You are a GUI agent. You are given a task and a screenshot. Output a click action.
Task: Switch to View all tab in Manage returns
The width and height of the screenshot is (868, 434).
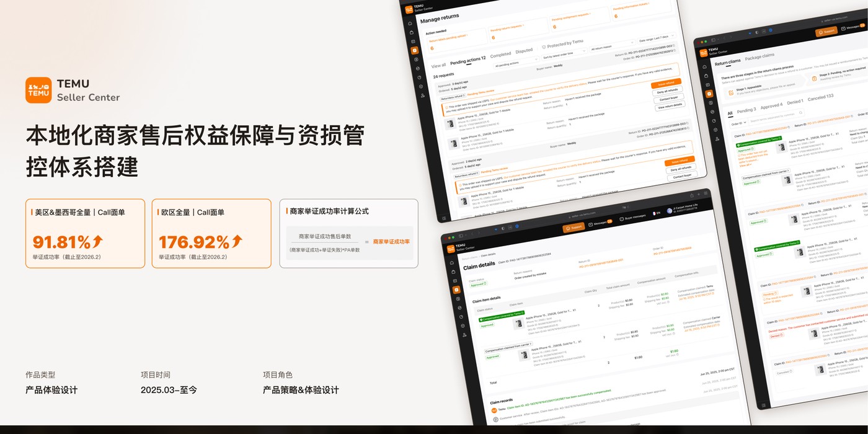[438, 65]
